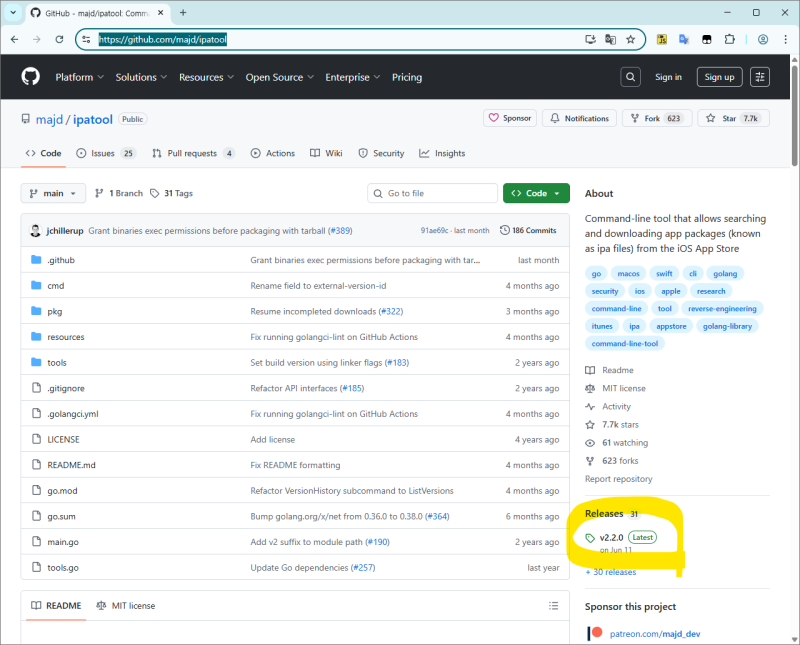Open the patreon.com/majd_dev link
This screenshot has width=800, height=645.
coord(655,634)
